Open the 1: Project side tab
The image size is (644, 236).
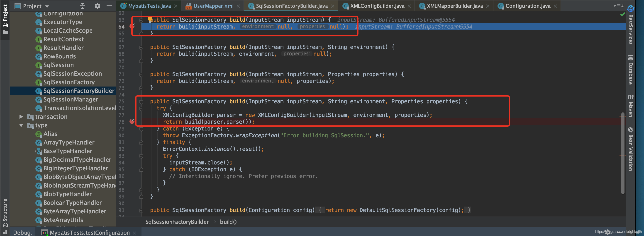tap(5, 19)
